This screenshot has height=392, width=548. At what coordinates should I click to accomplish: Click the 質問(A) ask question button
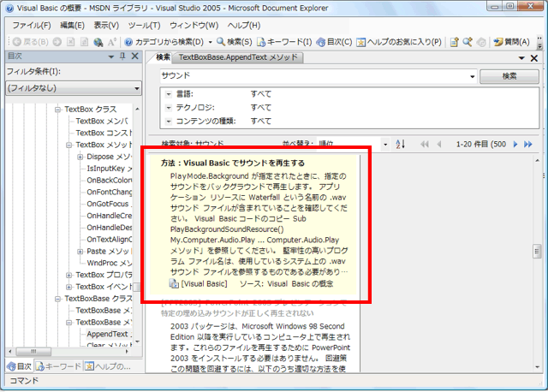point(512,42)
